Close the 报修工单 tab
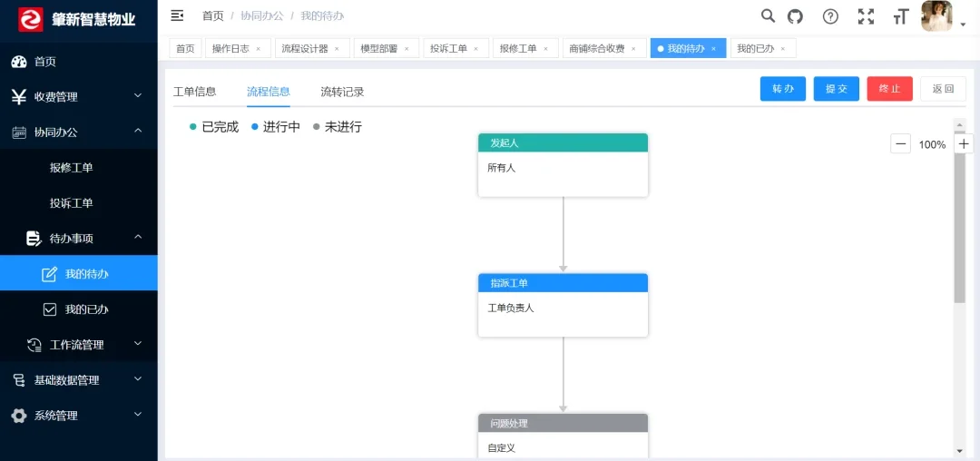The image size is (980, 461). click(545, 49)
